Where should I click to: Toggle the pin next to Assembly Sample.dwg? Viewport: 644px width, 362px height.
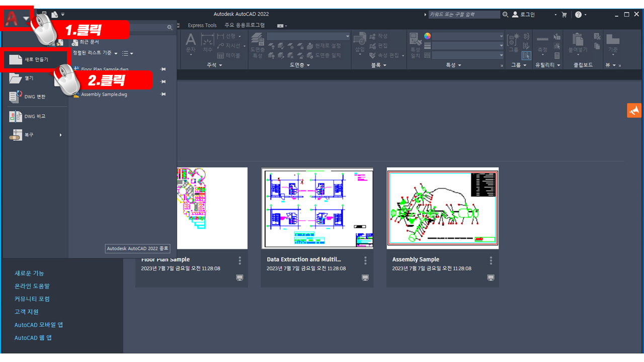click(x=163, y=94)
